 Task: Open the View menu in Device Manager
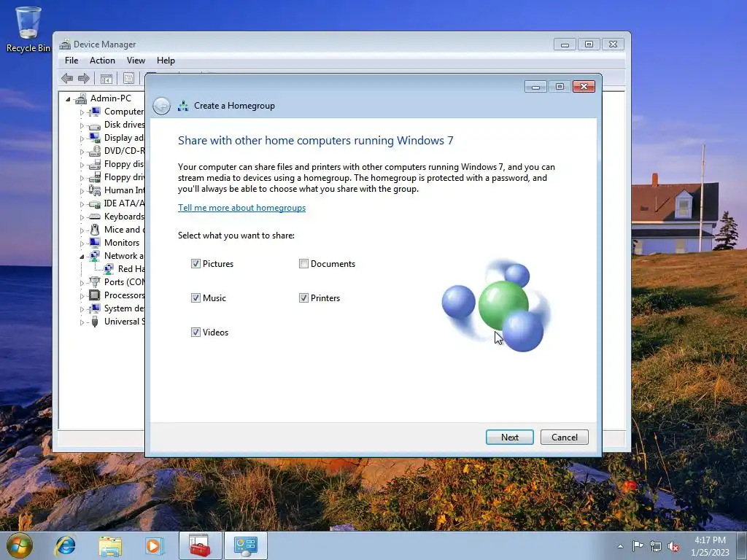pyautogui.click(x=136, y=61)
